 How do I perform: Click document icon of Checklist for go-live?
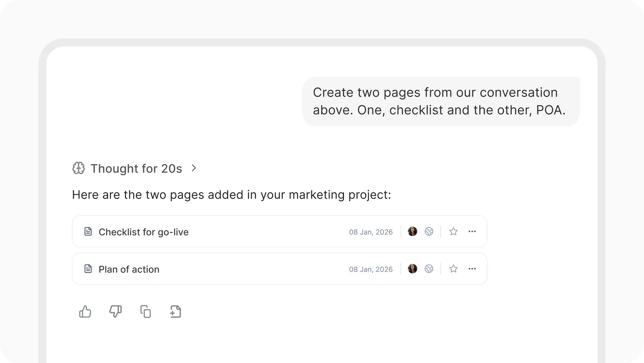(88, 232)
